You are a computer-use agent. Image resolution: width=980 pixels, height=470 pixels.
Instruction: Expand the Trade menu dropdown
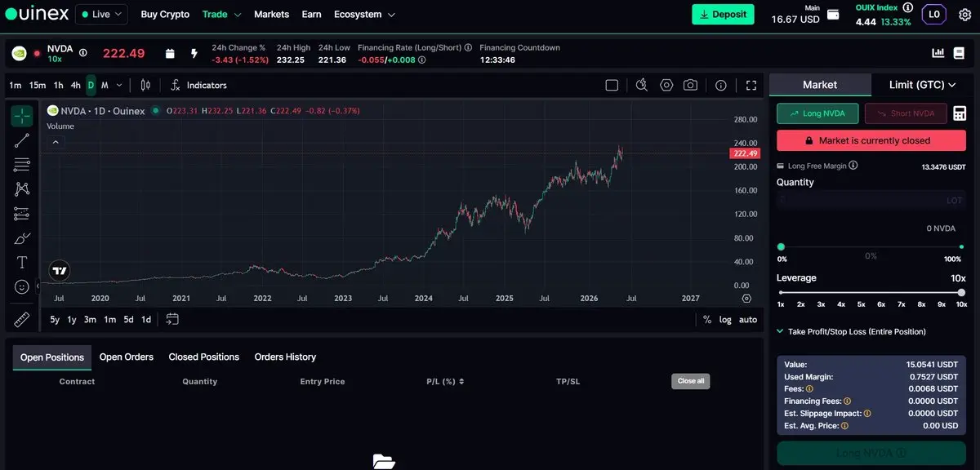[x=222, y=15]
